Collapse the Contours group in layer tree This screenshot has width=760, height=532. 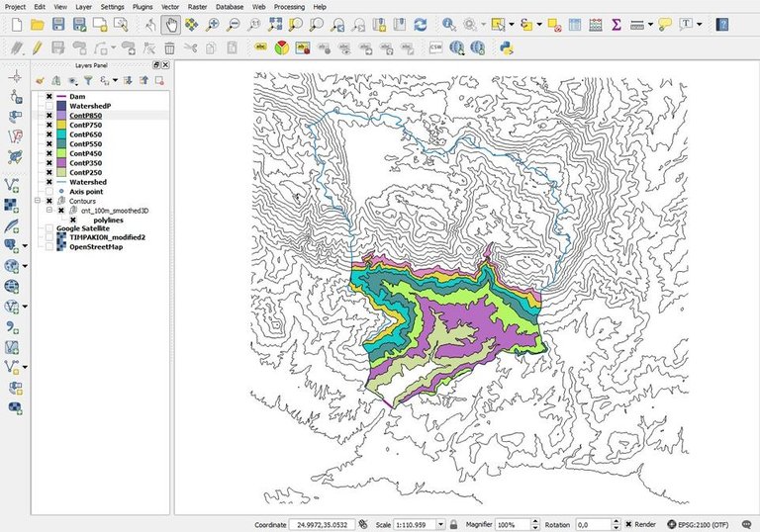pos(38,201)
